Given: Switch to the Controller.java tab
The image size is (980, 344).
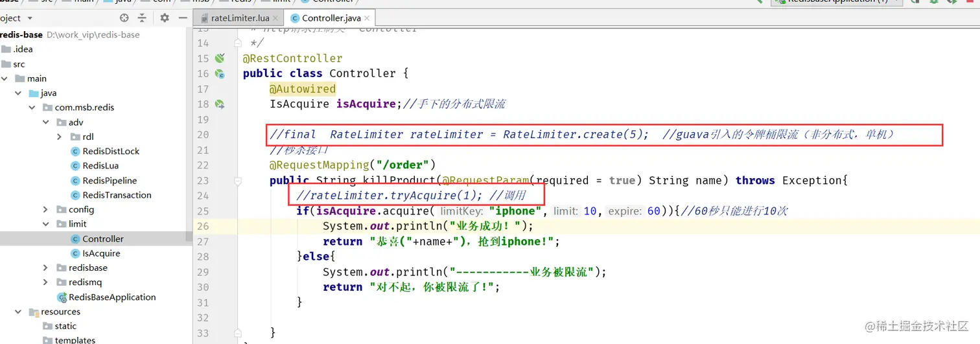Looking at the screenshot, I should pyautogui.click(x=331, y=19).
